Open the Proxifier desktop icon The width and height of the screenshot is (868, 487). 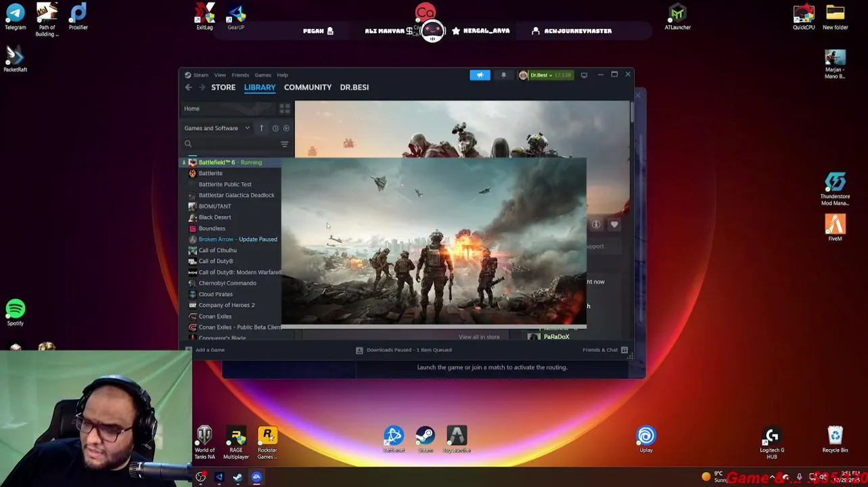pos(78,17)
